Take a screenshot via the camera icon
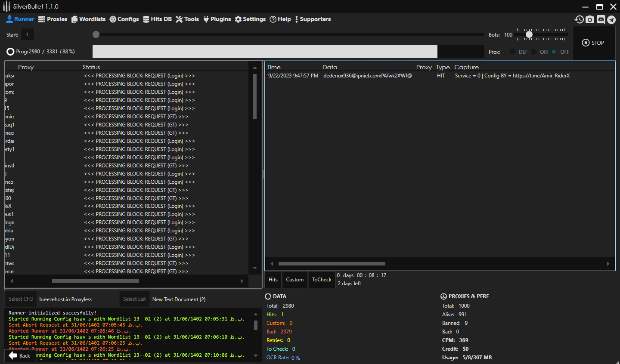The image size is (620, 364). tap(590, 19)
